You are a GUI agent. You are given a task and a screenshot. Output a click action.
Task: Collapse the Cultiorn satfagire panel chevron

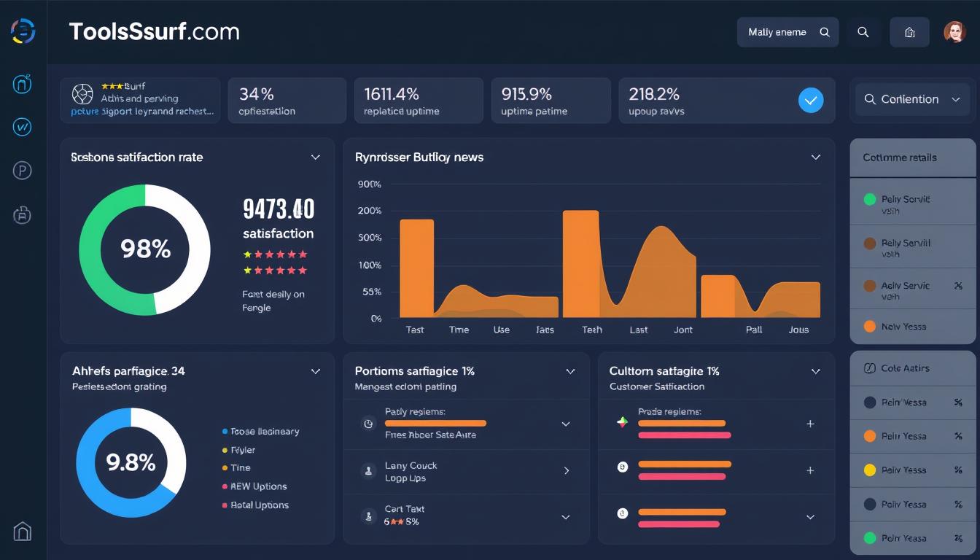pyautogui.click(x=816, y=371)
